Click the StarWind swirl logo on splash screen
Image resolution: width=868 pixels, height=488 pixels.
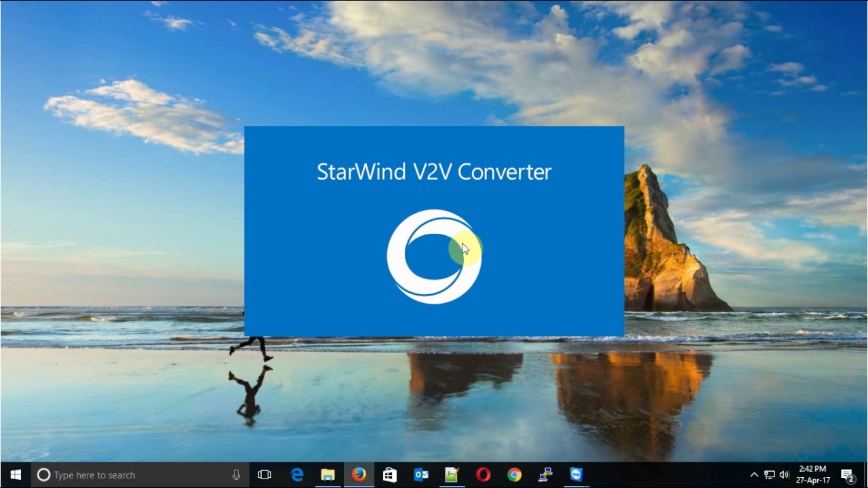click(434, 256)
